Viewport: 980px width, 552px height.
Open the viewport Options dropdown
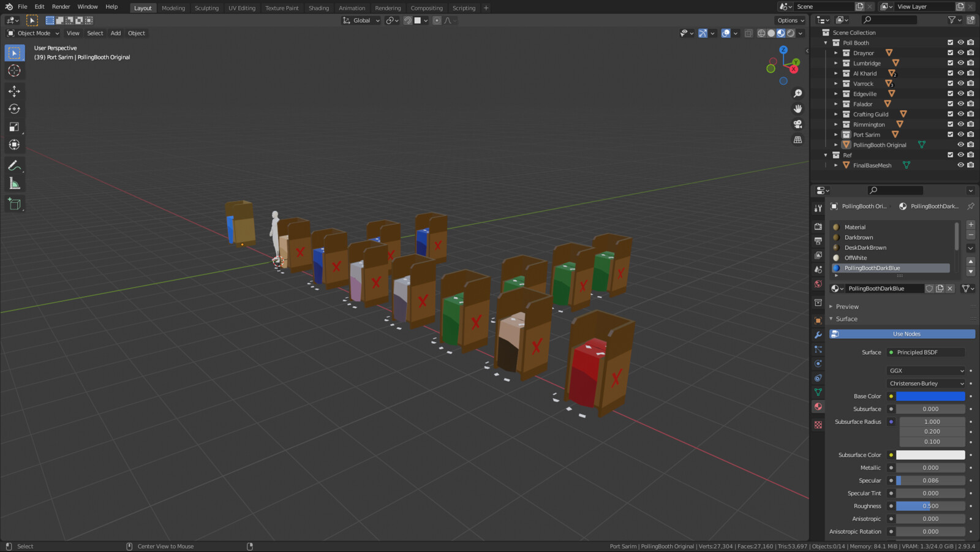[791, 20]
